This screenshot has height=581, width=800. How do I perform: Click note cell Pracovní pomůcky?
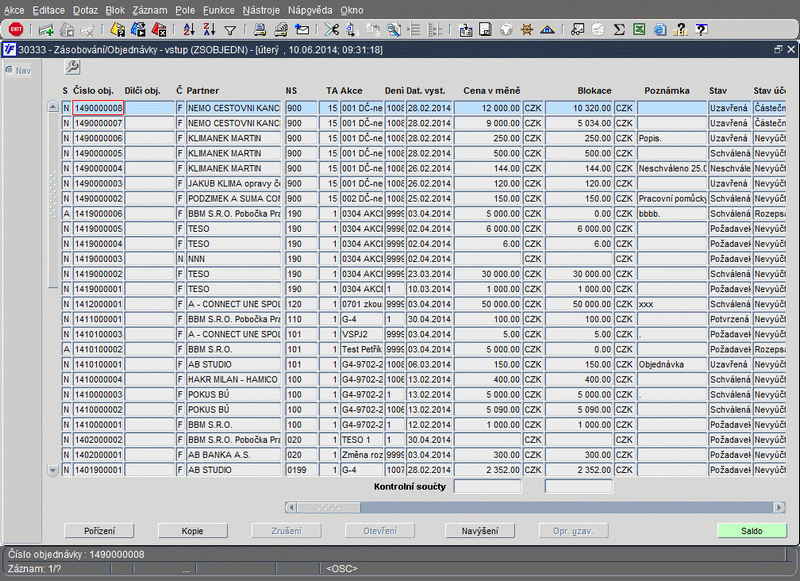[672, 198]
